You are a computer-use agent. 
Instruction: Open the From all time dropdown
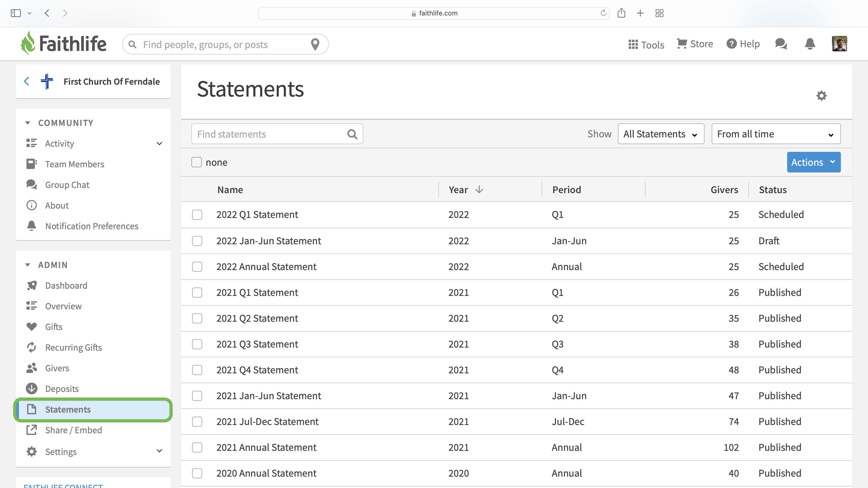tap(776, 134)
